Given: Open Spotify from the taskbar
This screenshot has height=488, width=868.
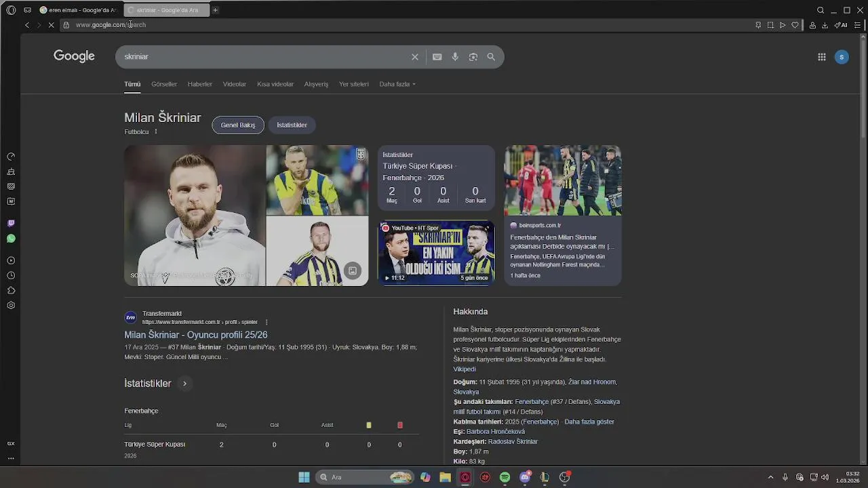Looking at the screenshot, I should coord(505,477).
